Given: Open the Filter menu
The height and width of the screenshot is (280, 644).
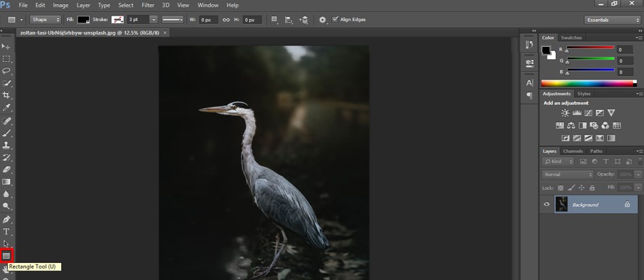Looking at the screenshot, I should click(x=148, y=5).
